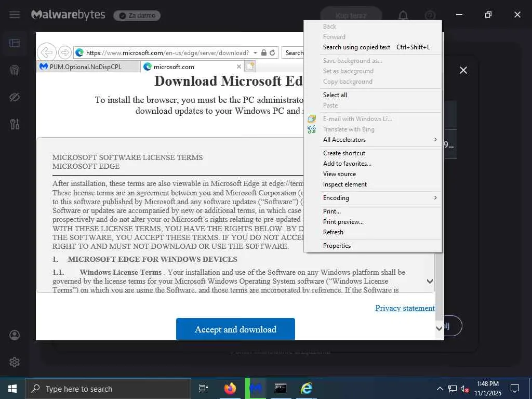The width and height of the screenshot is (532, 399).
Task: Choose Add to favorites in context menu
Action: [x=380, y=164]
